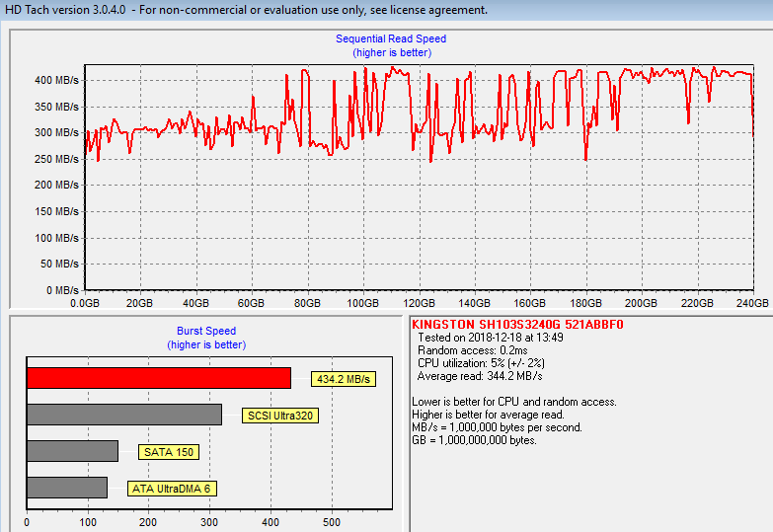Click 'Lower is better for CPU and random access.'
The image size is (773, 532).
pyautogui.click(x=514, y=402)
